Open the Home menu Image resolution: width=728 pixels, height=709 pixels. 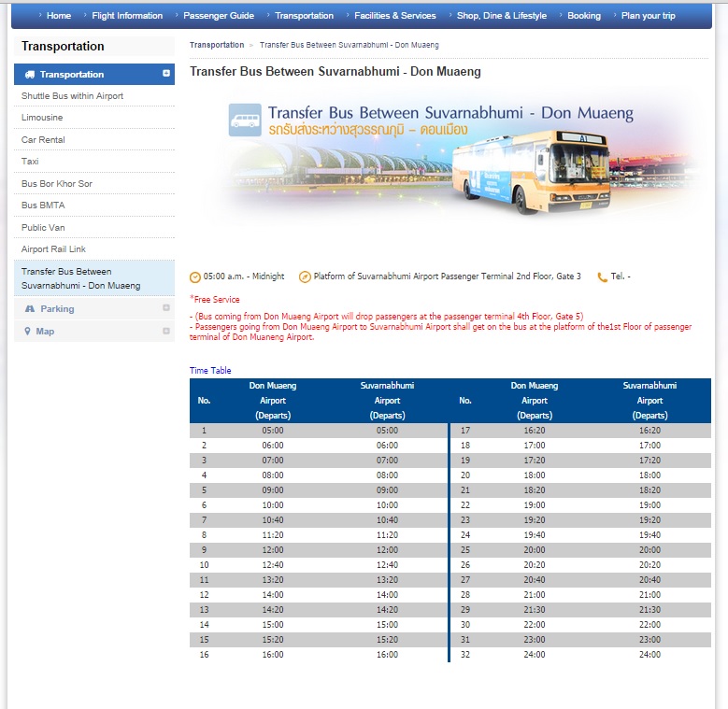tap(59, 15)
